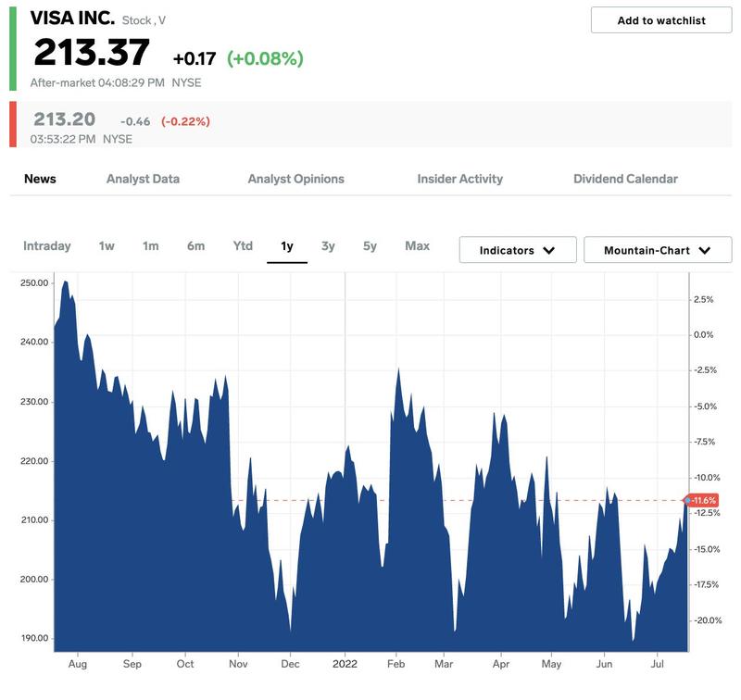Screen dimensions: 741x700
Task: Select the 1w chart range
Action: tap(107, 246)
